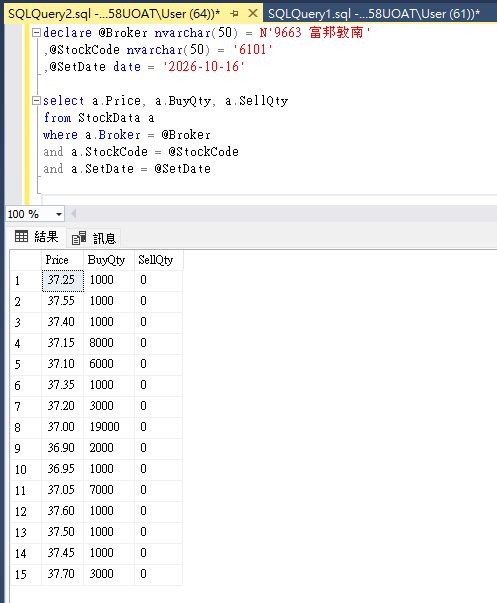Open the 結果 results tab
Viewport: 497px width, 603px height.
pyautogui.click(x=37, y=237)
